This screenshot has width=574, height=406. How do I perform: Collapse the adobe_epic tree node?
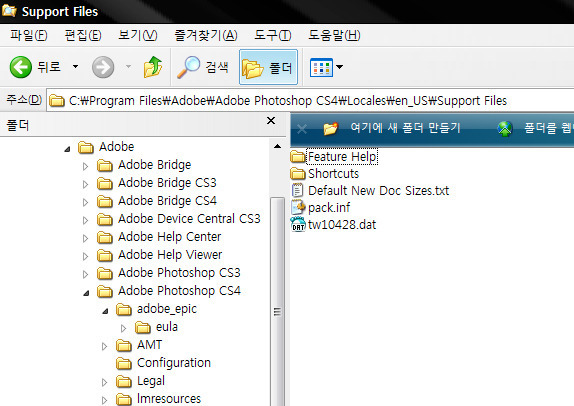(x=105, y=311)
